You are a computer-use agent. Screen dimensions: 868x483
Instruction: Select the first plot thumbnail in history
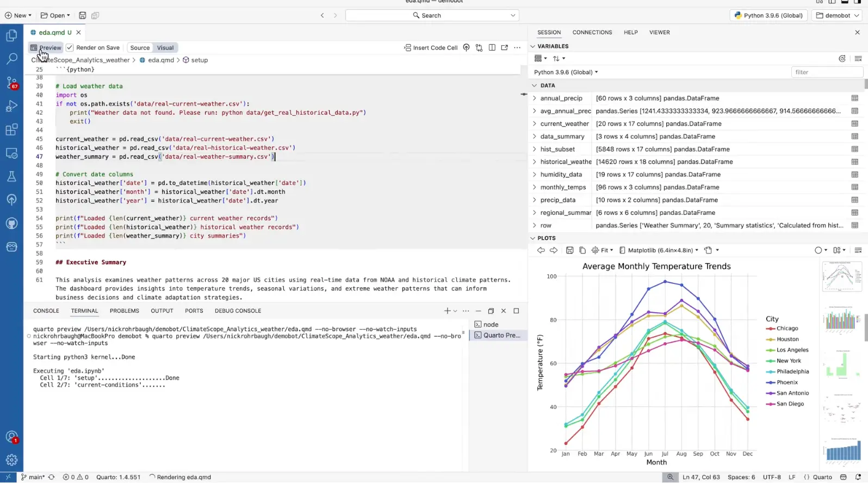[x=841, y=277]
